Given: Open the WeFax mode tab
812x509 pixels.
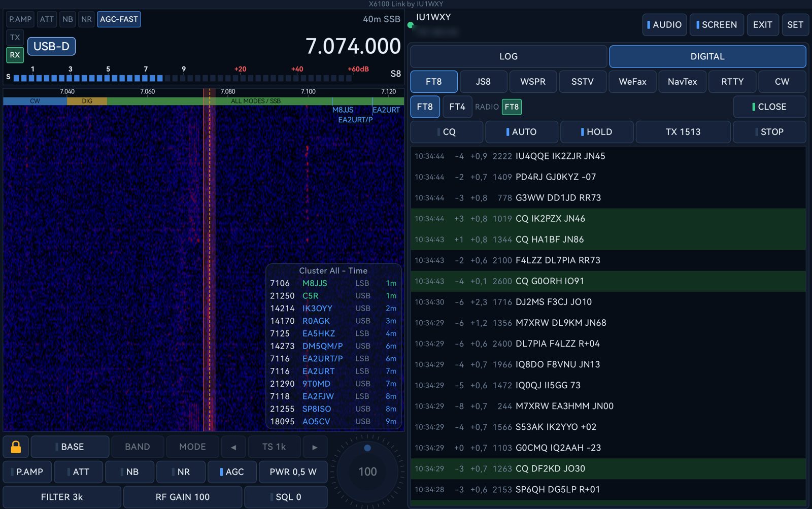Looking at the screenshot, I should (632, 82).
